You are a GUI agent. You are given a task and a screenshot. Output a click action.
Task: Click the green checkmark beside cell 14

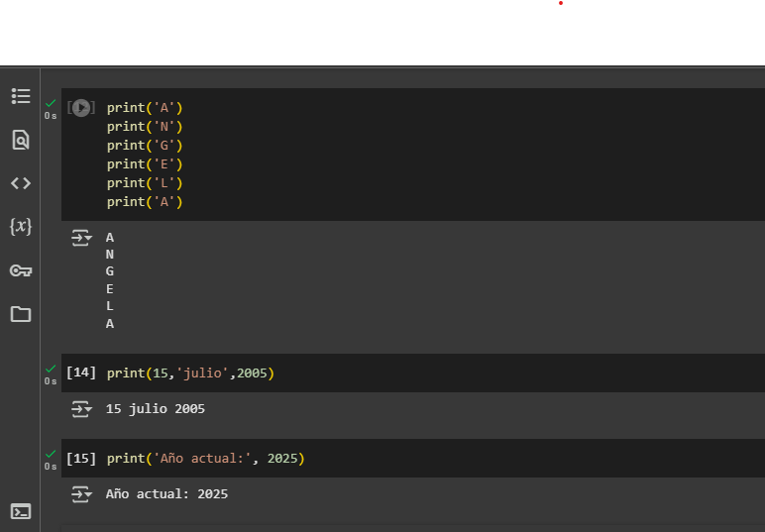(x=51, y=369)
